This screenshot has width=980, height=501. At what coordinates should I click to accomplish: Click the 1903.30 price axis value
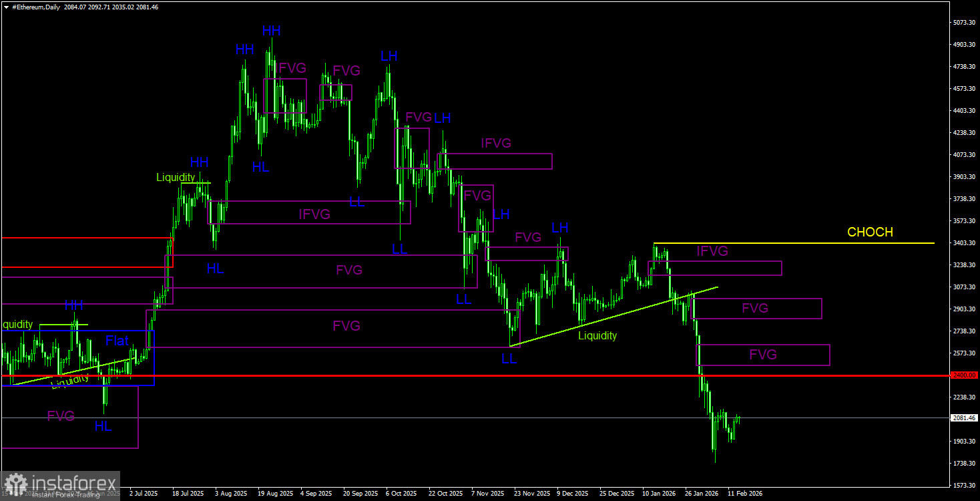pyautogui.click(x=965, y=442)
